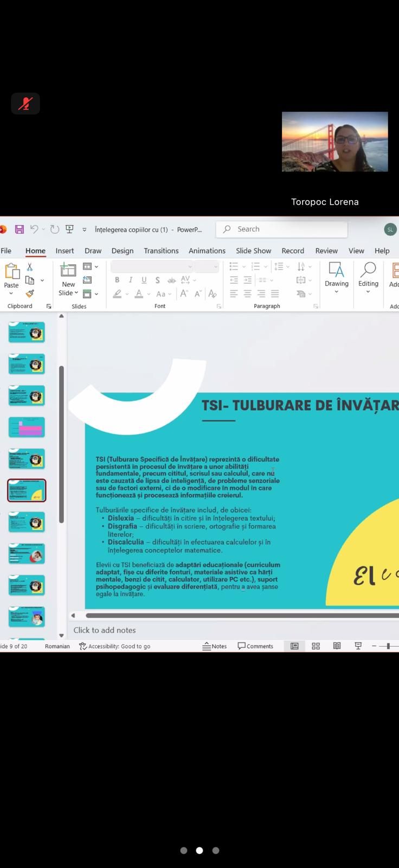The width and height of the screenshot is (399, 868).
Task: Toggle Normal view button in status bar
Action: 294,646
